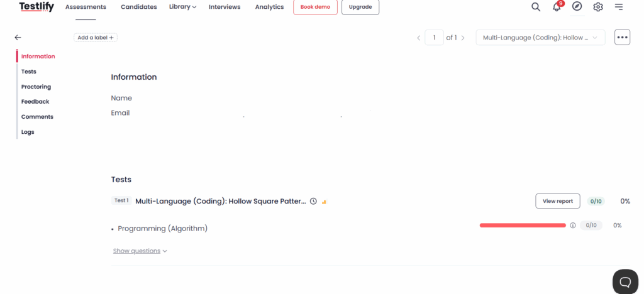Go to next candidate page arrow
Viewport: 644px width, 294px height.
(463, 38)
